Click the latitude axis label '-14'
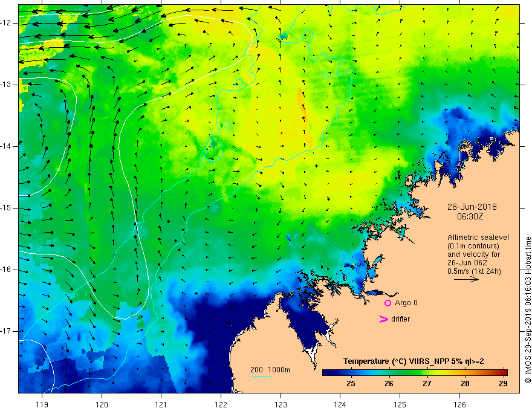 click(6, 146)
